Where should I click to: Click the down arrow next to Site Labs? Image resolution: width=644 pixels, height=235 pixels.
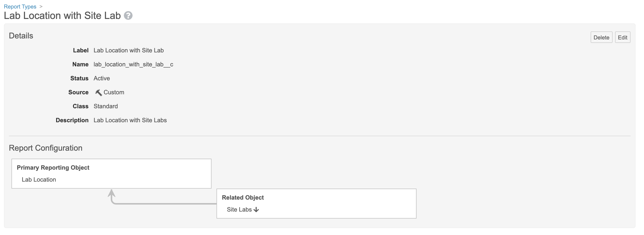click(x=256, y=210)
